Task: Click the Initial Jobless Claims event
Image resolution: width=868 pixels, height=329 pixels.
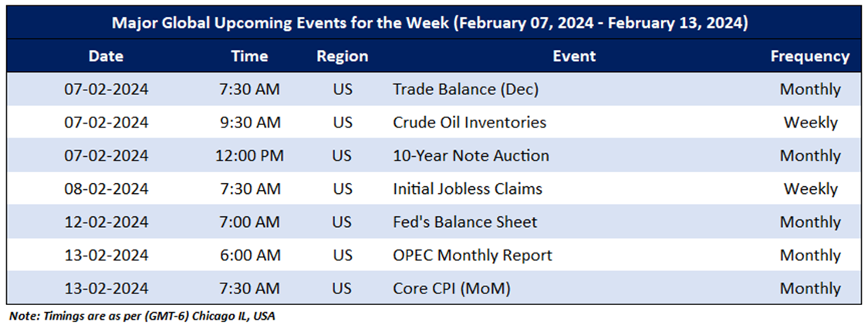Action: tap(467, 189)
